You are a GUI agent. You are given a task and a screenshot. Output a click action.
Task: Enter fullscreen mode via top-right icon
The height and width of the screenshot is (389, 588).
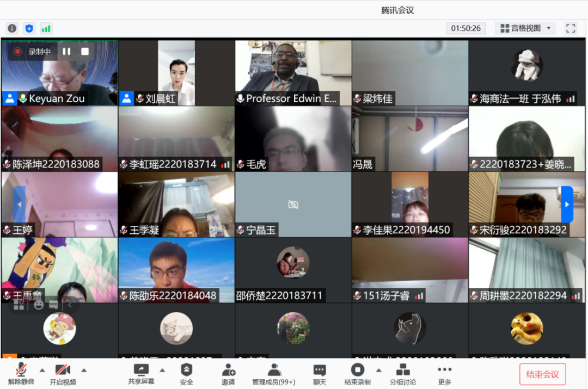point(570,28)
